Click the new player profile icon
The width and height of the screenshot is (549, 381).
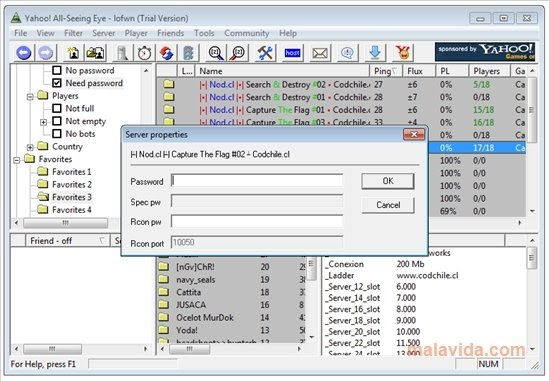click(x=73, y=53)
